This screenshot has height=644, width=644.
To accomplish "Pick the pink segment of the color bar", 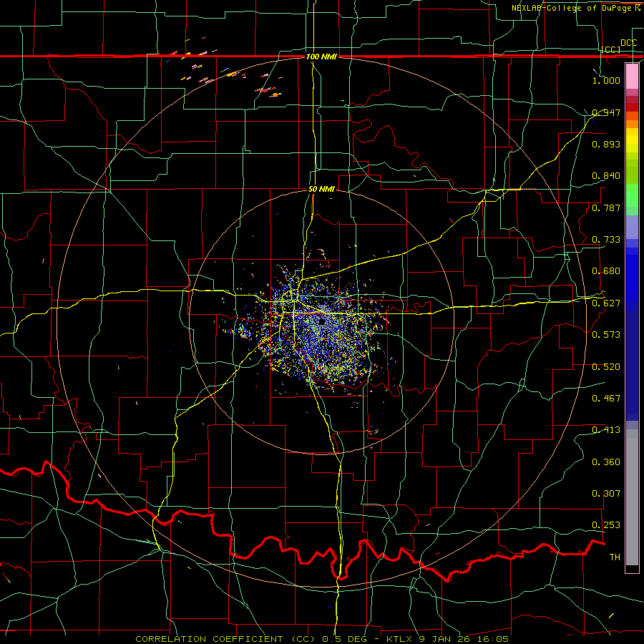I will pyautogui.click(x=632, y=76).
